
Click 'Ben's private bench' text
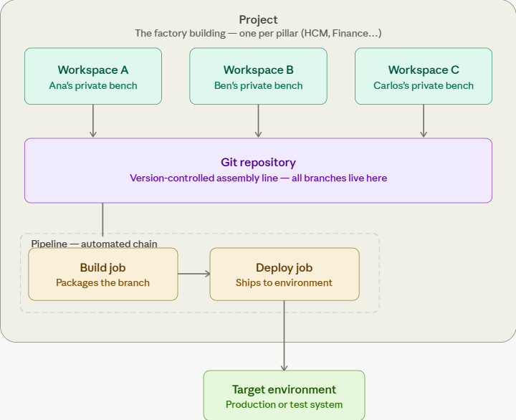click(x=258, y=85)
